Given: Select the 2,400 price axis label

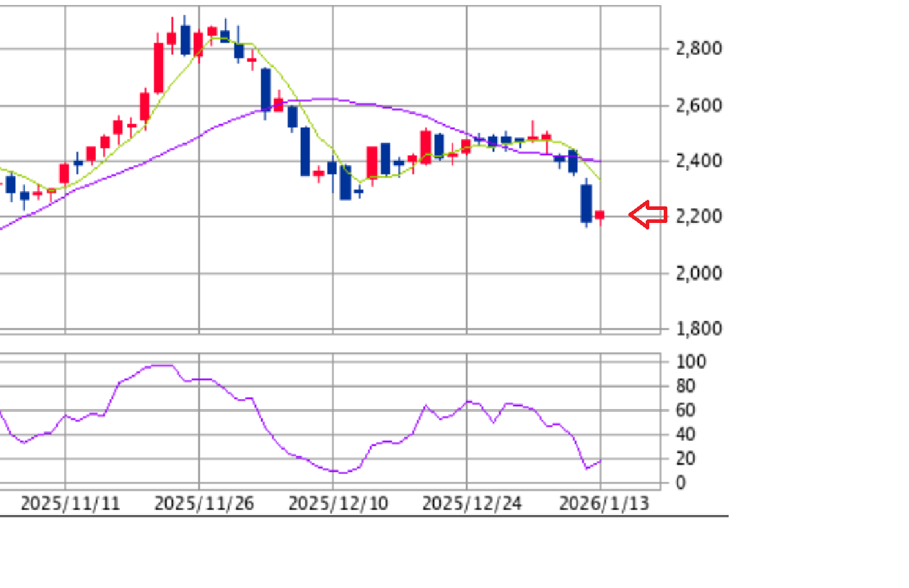Looking at the screenshot, I should [699, 160].
